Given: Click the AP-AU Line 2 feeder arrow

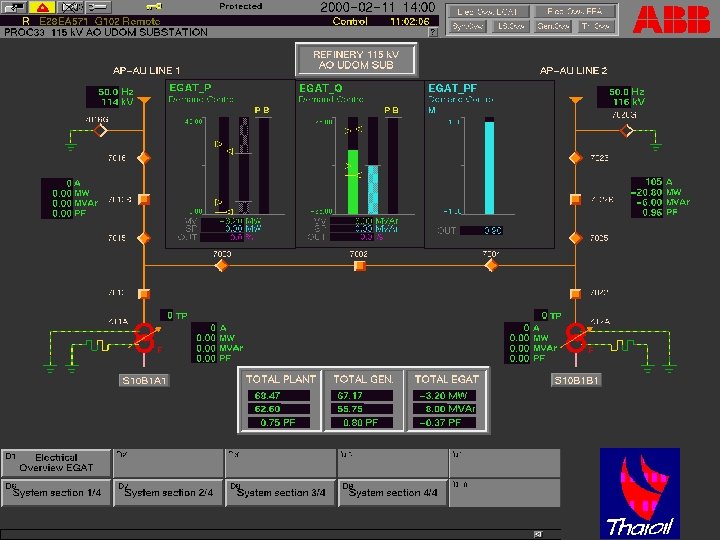Looking at the screenshot, I should 576,101.
